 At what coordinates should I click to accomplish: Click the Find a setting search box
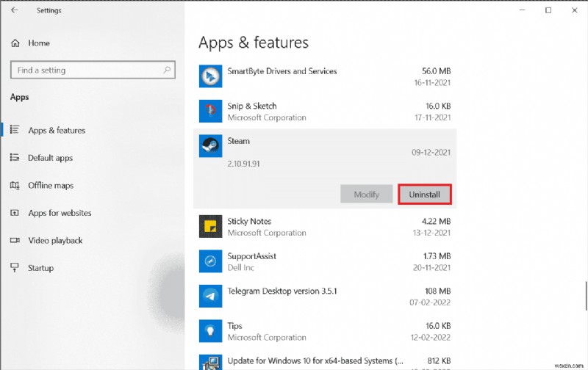pos(93,70)
